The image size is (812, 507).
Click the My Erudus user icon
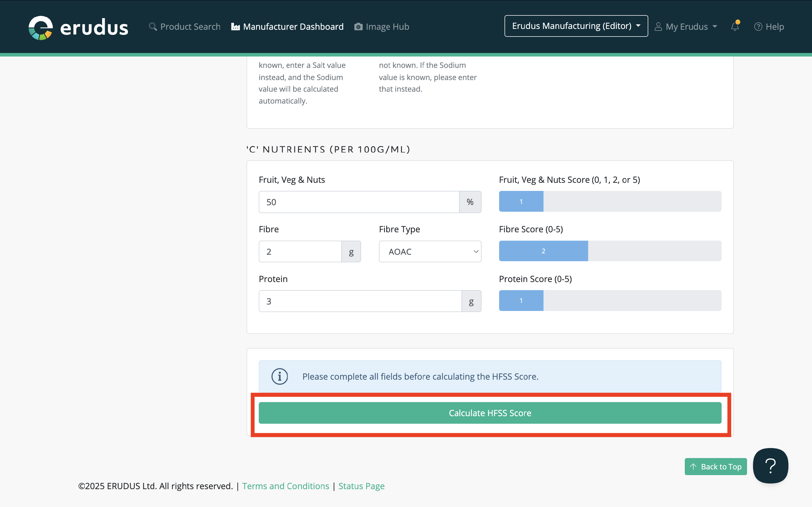pyautogui.click(x=658, y=26)
